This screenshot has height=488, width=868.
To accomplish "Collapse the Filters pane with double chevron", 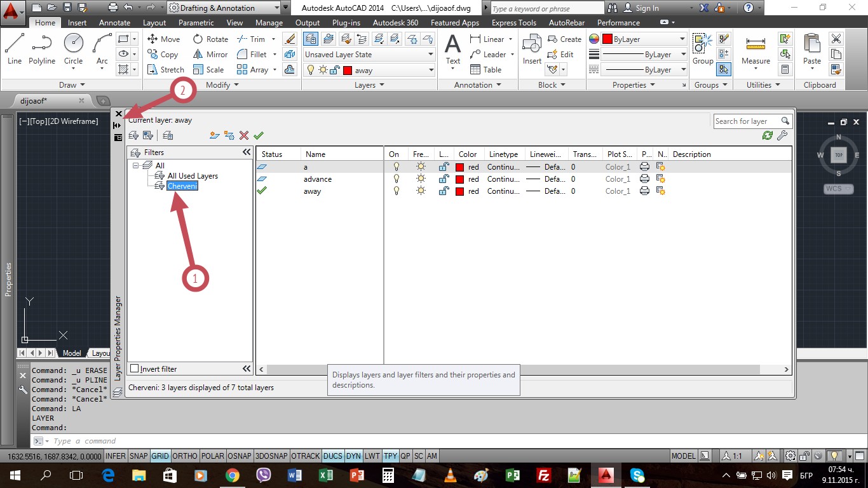I will [247, 152].
